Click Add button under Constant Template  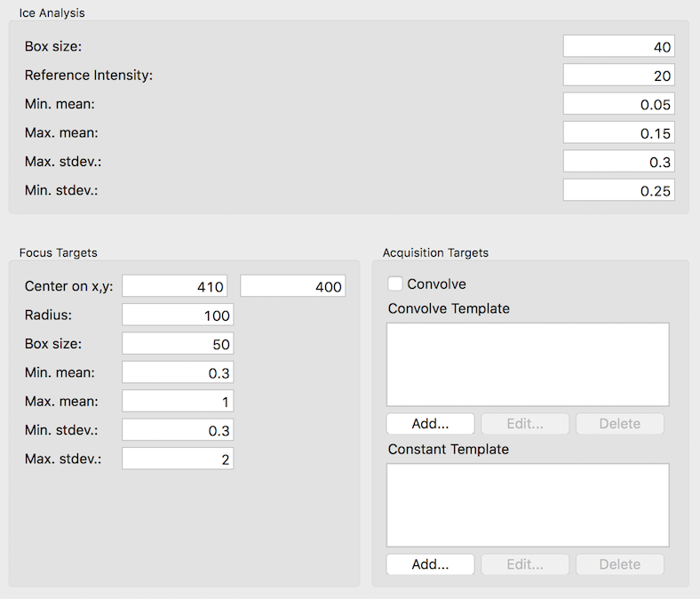pyautogui.click(x=430, y=563)
